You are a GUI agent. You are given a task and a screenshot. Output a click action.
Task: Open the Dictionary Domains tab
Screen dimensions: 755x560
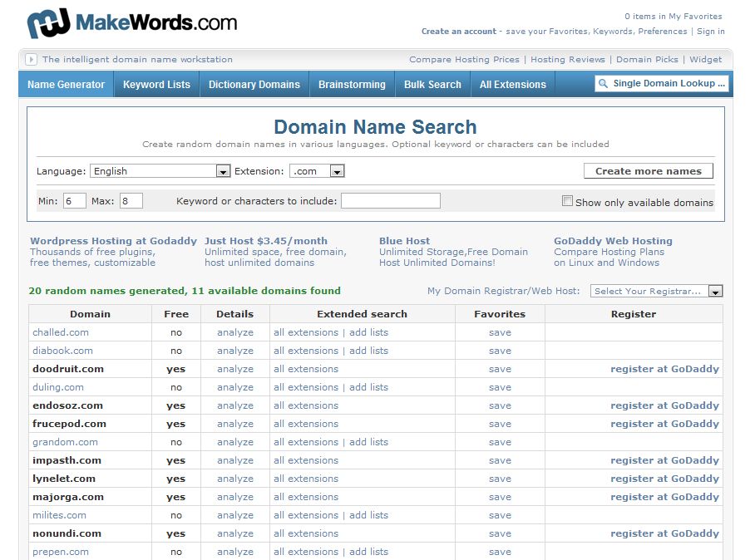click(254, 85)
